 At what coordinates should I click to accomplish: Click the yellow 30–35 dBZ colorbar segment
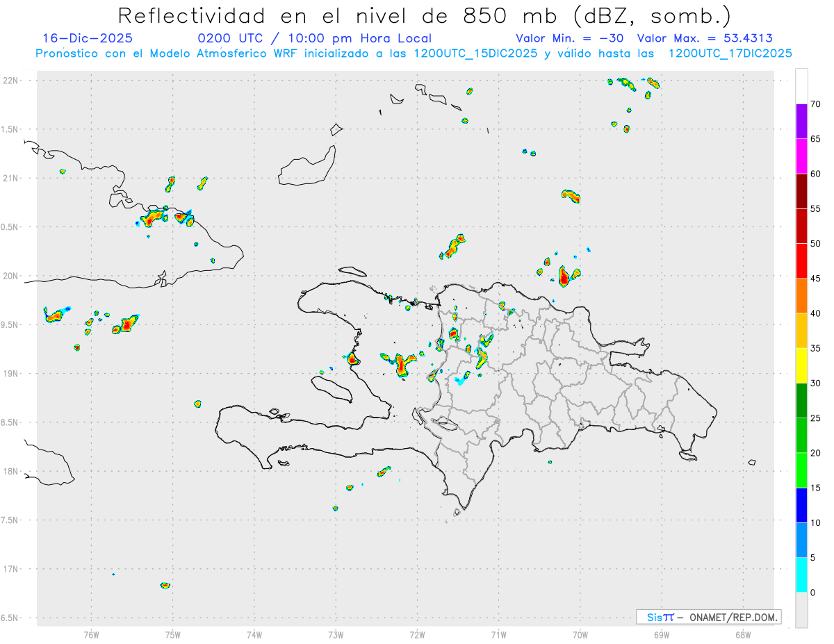pos(801,365)
